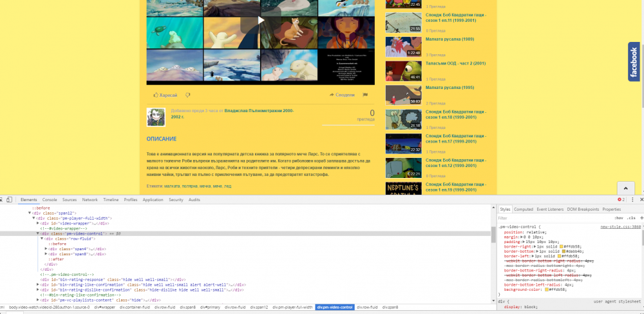Image resolution: width=644 pixels, height=314 pixels.
Task: Open Тапасъми ООД - част 2 (2001) link
Action: click(x=456, y=64)
